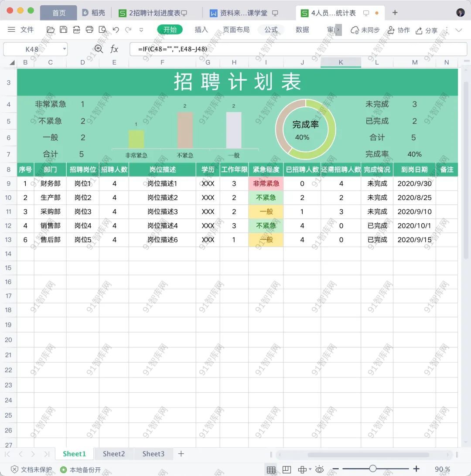Click the 协作 collaborate button
The width and height of the screenshot is (471, 476).
398,30
